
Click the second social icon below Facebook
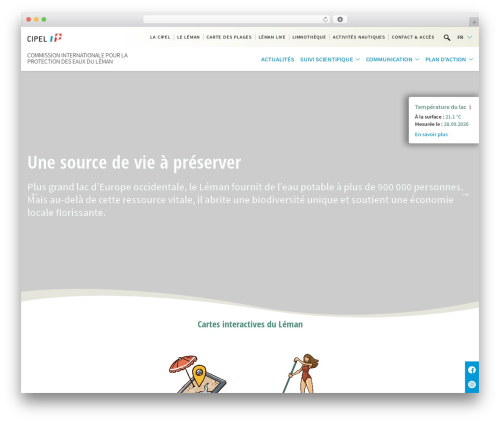point(472,384)
